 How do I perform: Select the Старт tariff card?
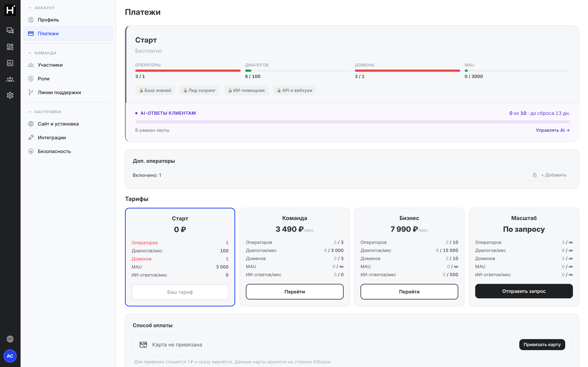tap(180, 257)
